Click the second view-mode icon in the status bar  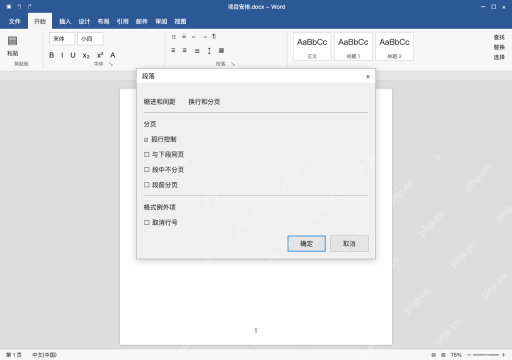[x=443, y=355]
